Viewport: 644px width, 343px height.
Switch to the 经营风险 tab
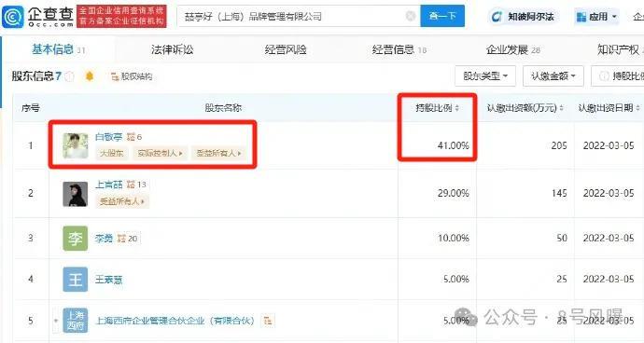click(286, 49)
